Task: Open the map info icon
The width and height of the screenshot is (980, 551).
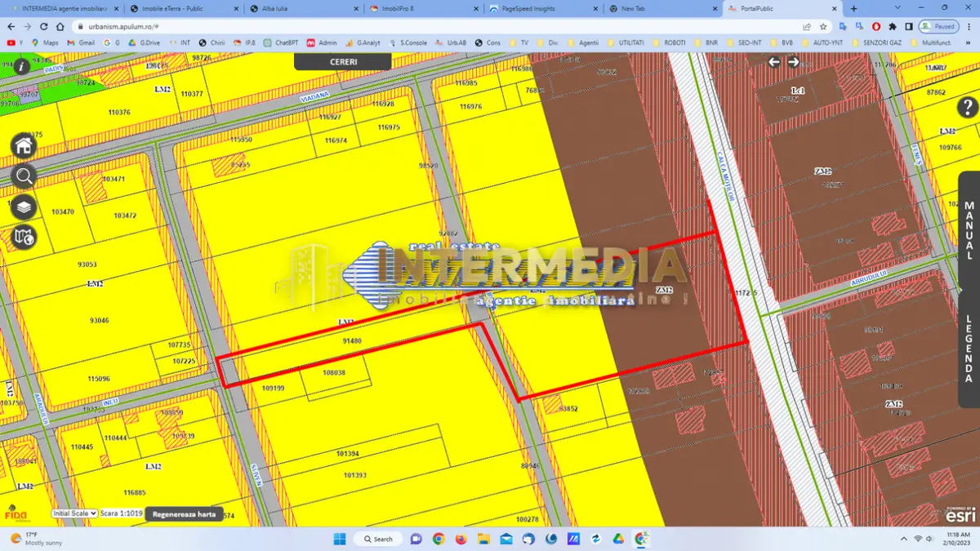Action: pyautogui.click(x=21, y=67)
